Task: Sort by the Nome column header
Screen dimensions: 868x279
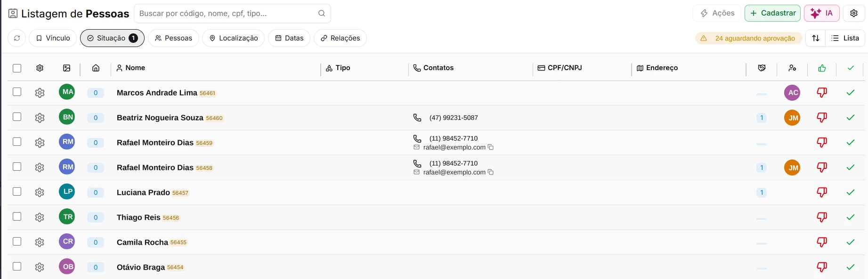Action: click(130, 68)
